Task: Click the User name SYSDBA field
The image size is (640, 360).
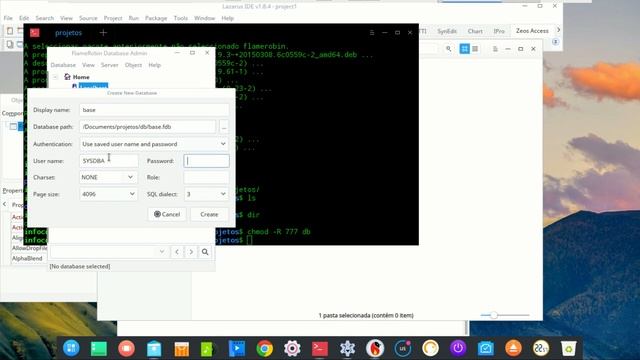Action: 109,161
